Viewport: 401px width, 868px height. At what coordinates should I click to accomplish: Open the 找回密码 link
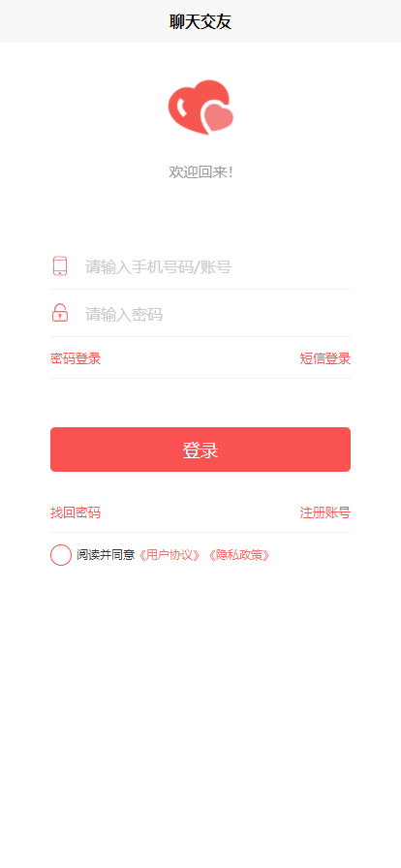[76, 512]
